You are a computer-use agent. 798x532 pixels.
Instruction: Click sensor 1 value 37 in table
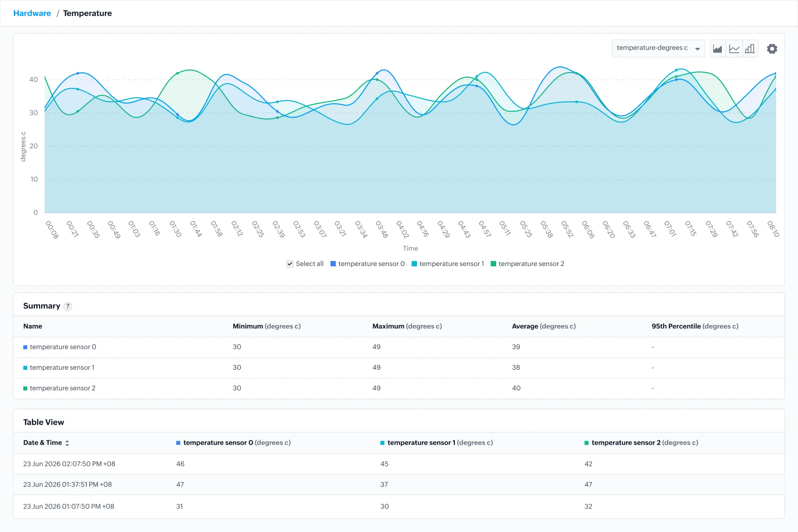coord(384,485)
